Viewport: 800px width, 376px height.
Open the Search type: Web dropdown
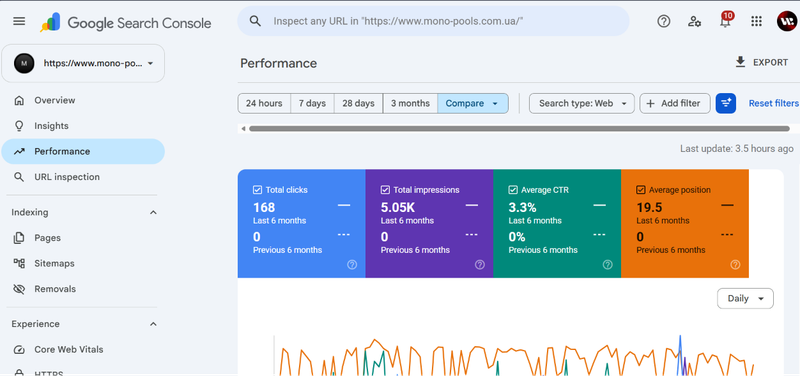point(582,103)
